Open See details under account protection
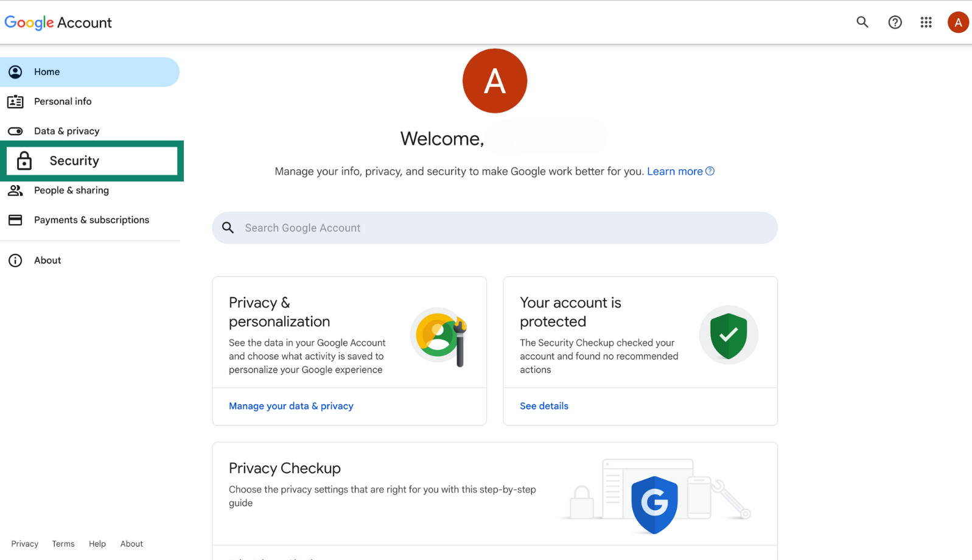 [x=544, y=405]
